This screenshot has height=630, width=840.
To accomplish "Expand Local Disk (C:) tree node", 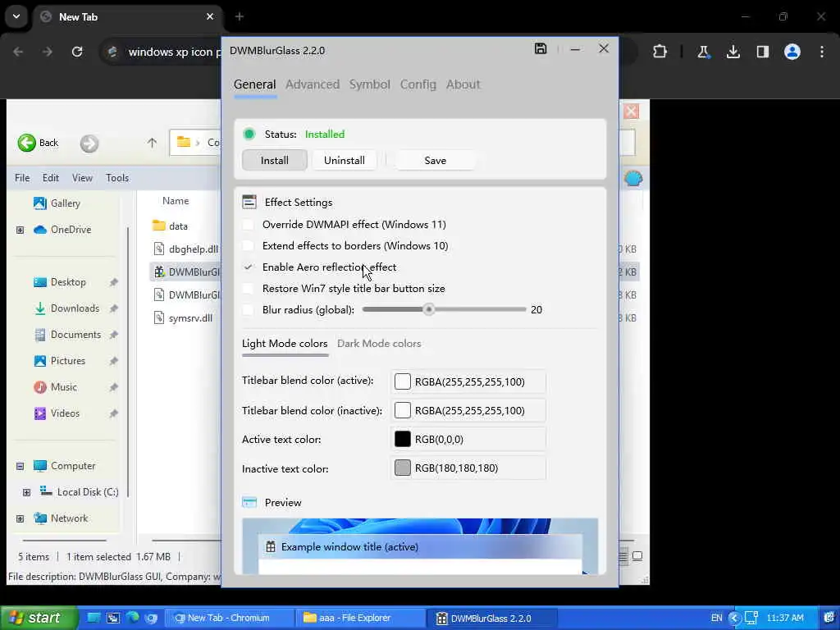I will (x=26, y=492).
